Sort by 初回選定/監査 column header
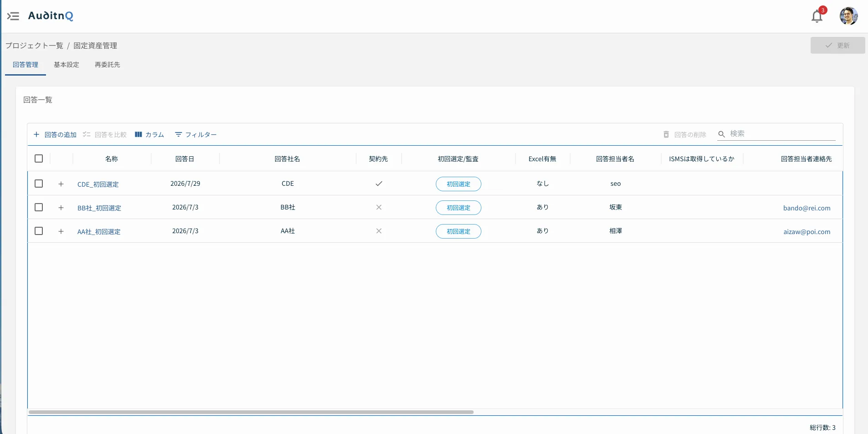Screen dimensions: 868x434 [x=458, y=159]
